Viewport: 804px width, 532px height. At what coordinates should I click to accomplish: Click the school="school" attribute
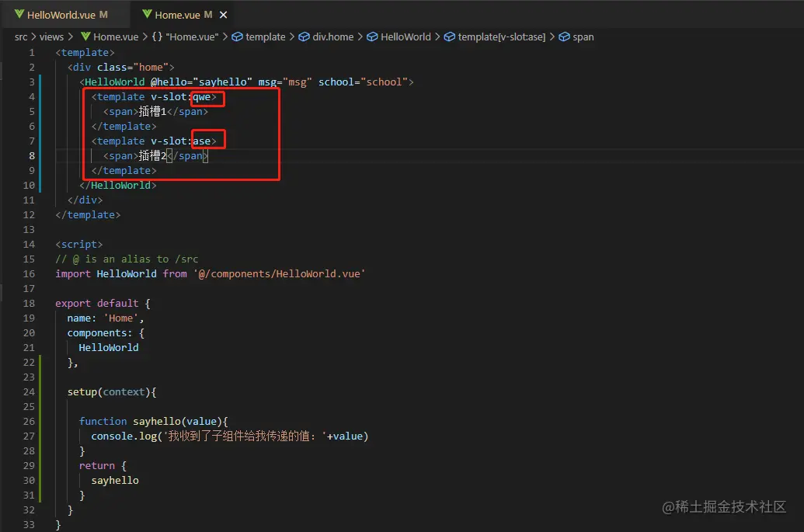point(363,82)
